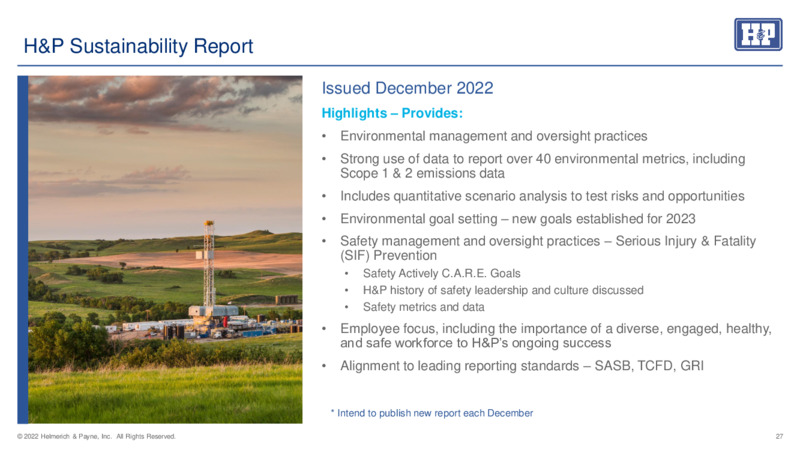Click the '© 2022 Helmerich & Payne' copyright notice

click(x=96, y=437)
